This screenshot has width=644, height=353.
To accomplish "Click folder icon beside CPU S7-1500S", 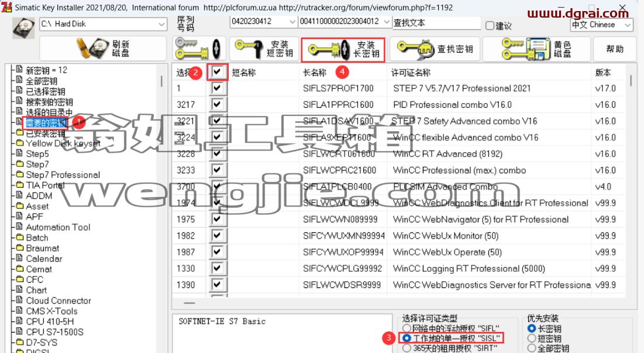I will tap(19, 331).
